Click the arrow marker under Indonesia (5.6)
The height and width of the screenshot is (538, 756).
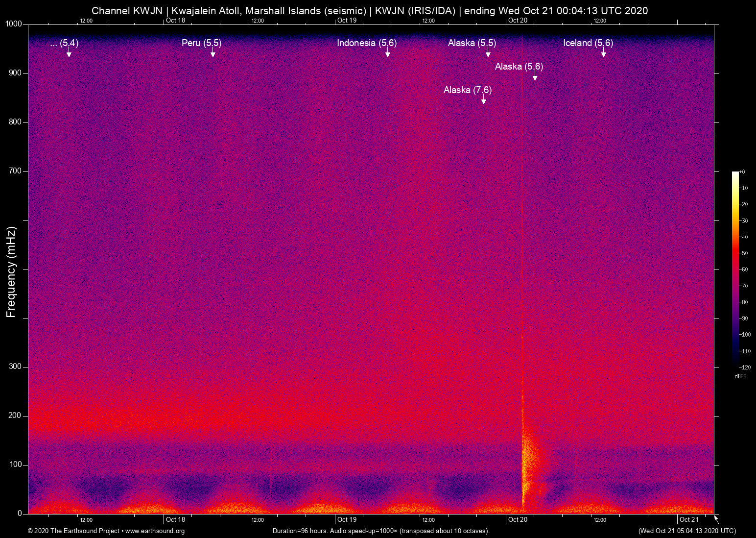pyautogui.click(x=387, y=53)
